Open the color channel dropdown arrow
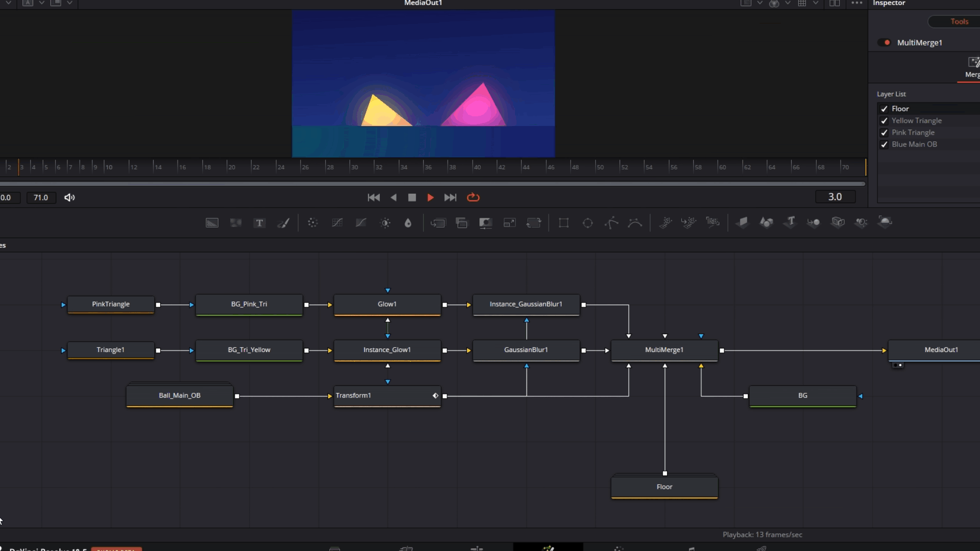The image size is (980, 551). pos(788,3)
